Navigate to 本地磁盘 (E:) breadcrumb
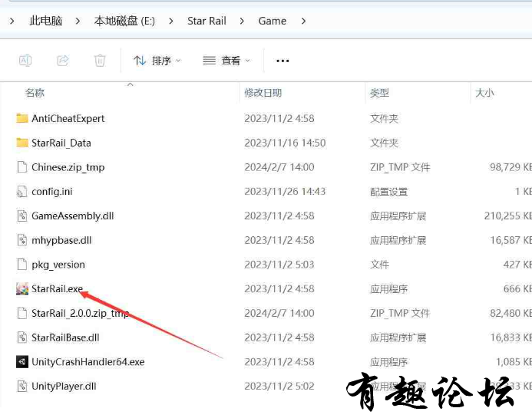 [x=124, y=21]
